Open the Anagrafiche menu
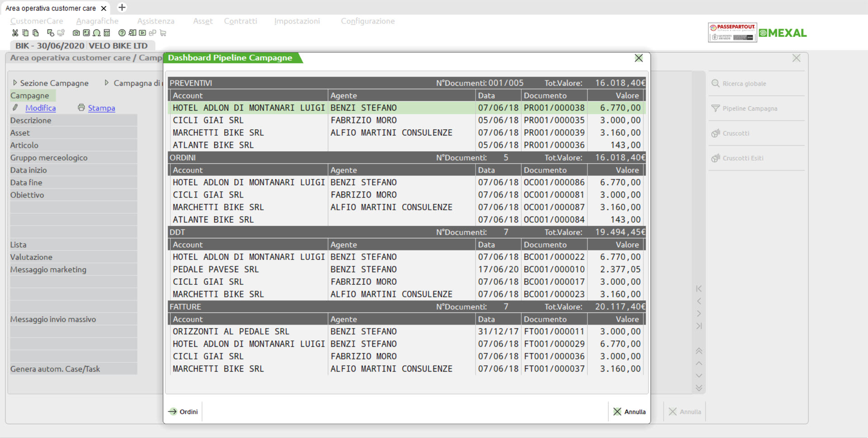 (x=97, y=21)
